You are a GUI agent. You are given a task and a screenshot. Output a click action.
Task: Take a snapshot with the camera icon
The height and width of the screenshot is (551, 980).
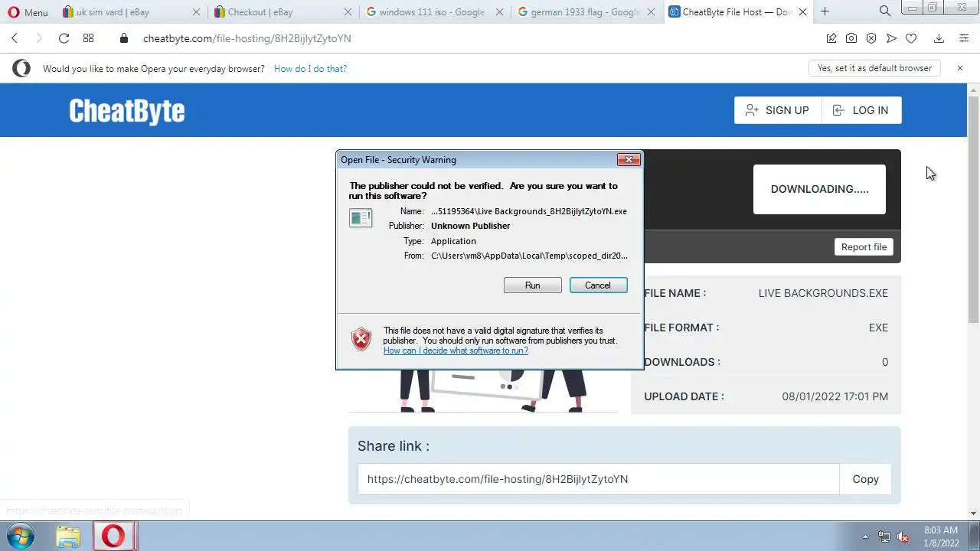[x=851, y=38]
